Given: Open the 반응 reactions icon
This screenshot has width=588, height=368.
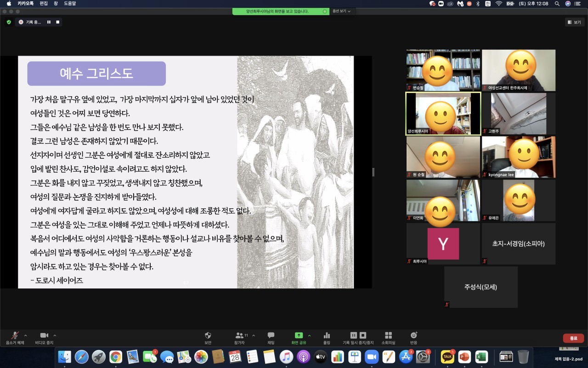Looking at the screenshot, I should tap(413, 336).
